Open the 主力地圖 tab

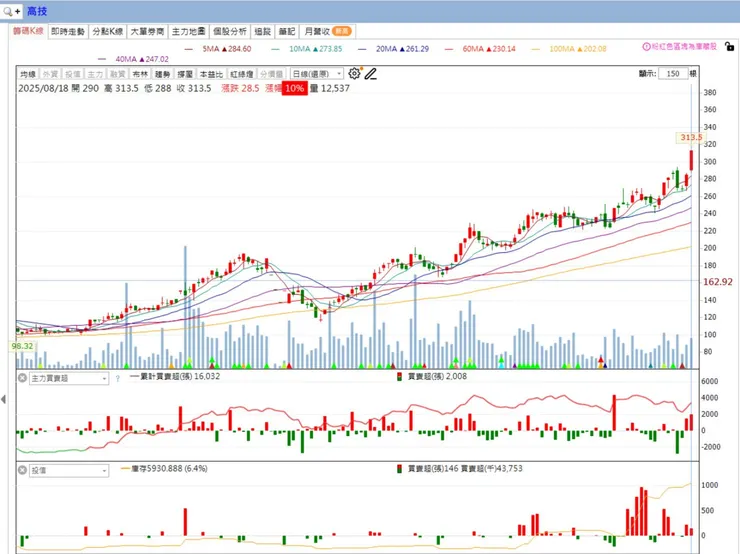[x=188, y=31]
